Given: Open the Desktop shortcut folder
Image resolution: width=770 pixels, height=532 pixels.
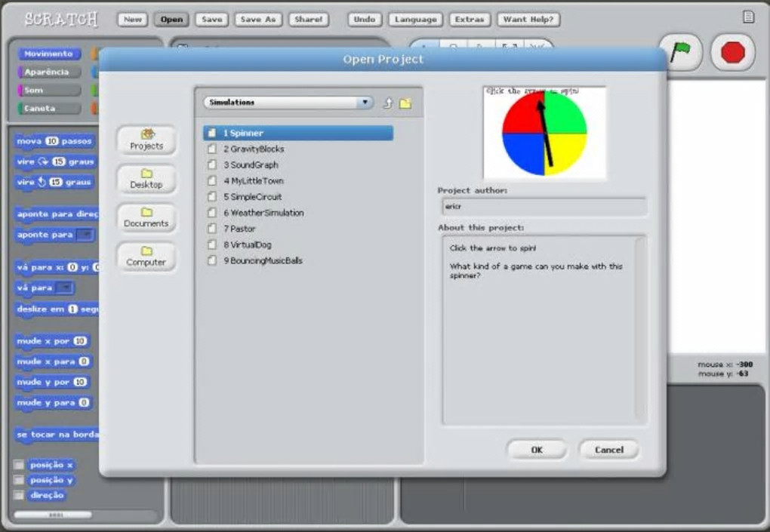Looking at the screenshot, I should point(146,179).
